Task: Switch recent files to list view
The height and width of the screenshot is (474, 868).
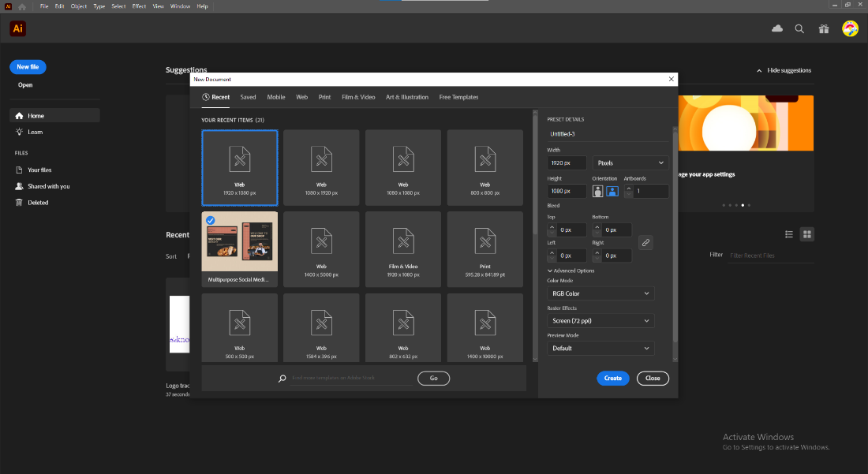Action: pos(788,233)
